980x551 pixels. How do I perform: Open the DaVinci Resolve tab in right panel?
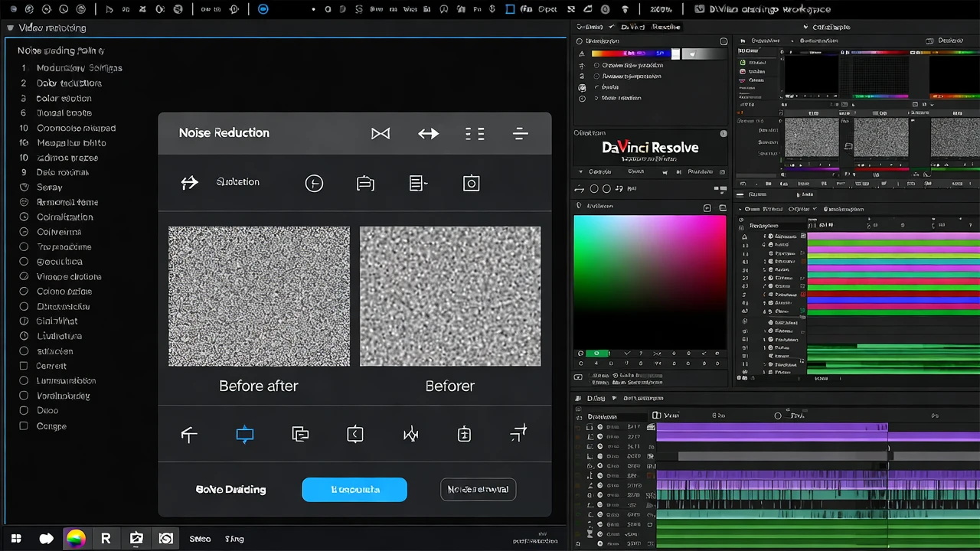[650, 27]
